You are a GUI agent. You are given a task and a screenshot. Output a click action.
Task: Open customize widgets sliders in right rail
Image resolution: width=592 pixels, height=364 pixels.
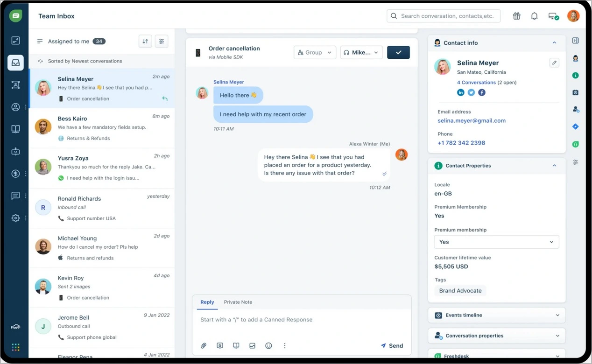coord(575,162)
